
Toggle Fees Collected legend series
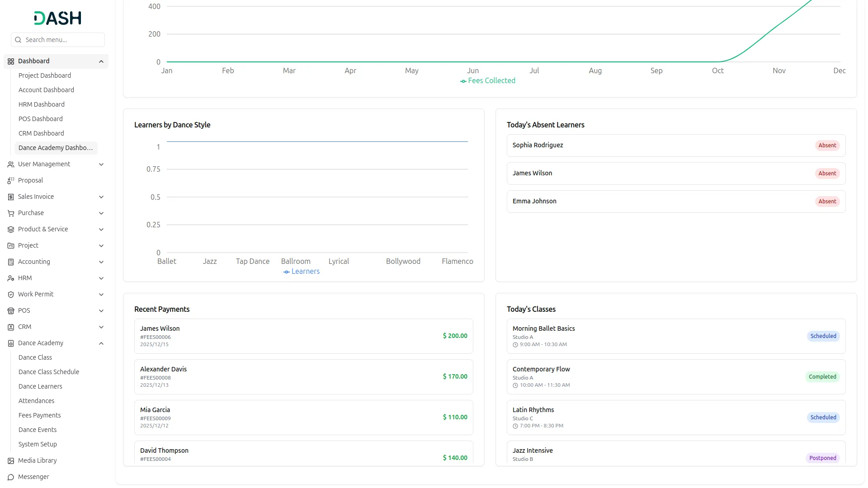pyautogui.click(x=487, y=80)
